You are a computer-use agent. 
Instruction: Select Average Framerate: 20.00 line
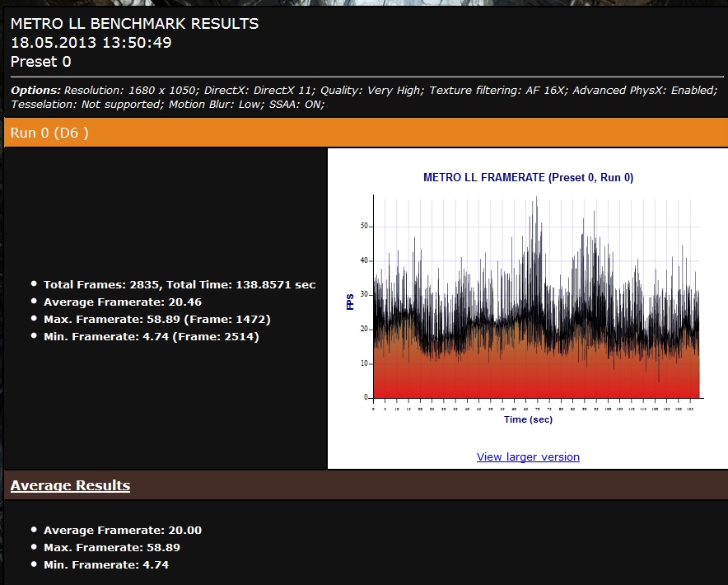(x=123, y=530)
